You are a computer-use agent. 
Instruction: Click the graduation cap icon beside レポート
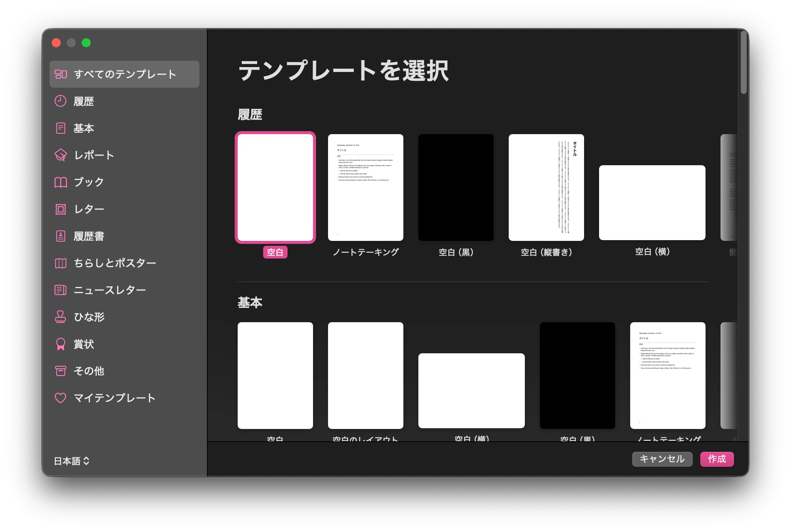pyautogui.click(x=60, y=155)
